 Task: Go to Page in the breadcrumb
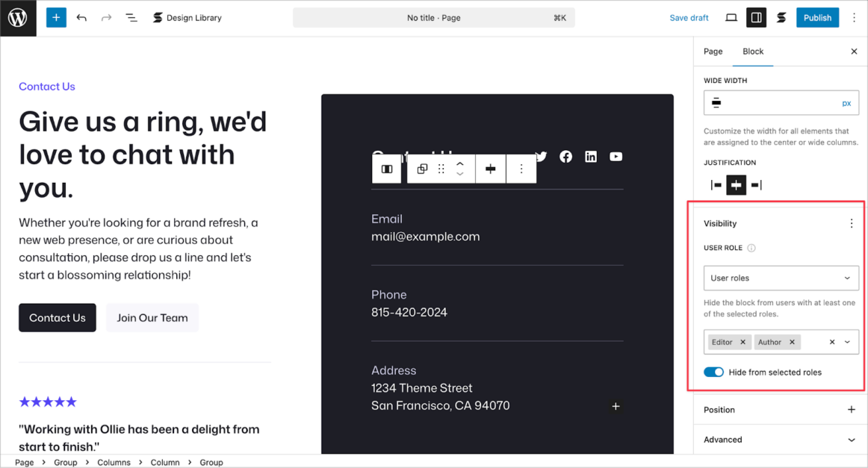(x=25, y=462)
